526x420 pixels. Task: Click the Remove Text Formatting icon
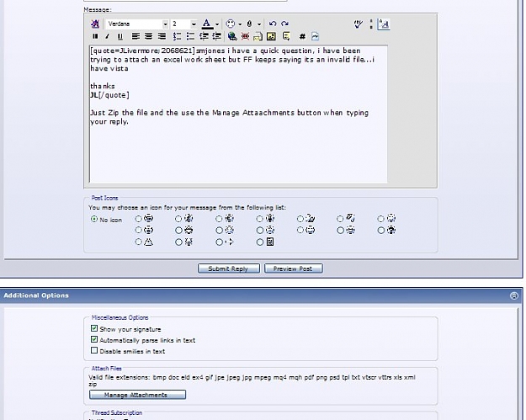[95, 24]
